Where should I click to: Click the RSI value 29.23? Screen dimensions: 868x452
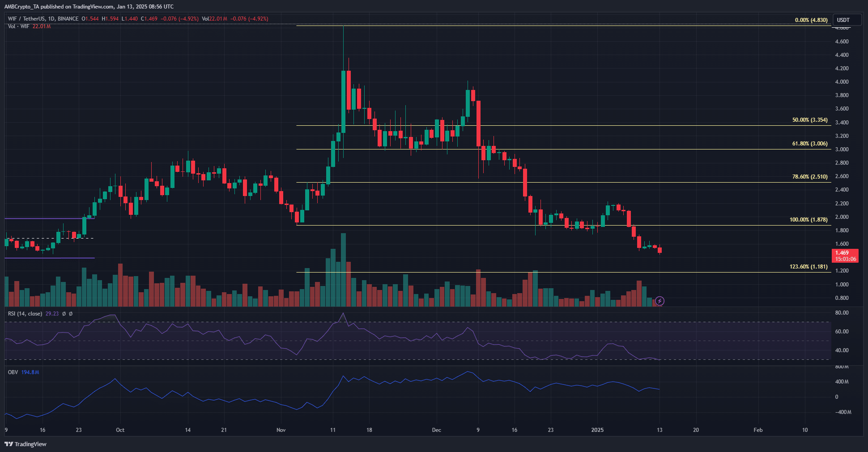pos(52,314)
